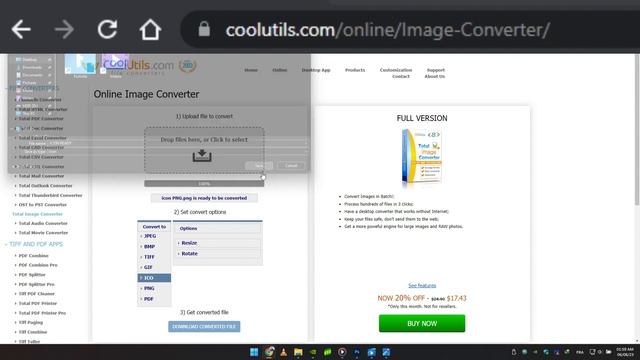The width and height of the screenshot is (640, 360).
Task: Open Total PDF Printer Pro sidebar link
Action: [42, 313]
